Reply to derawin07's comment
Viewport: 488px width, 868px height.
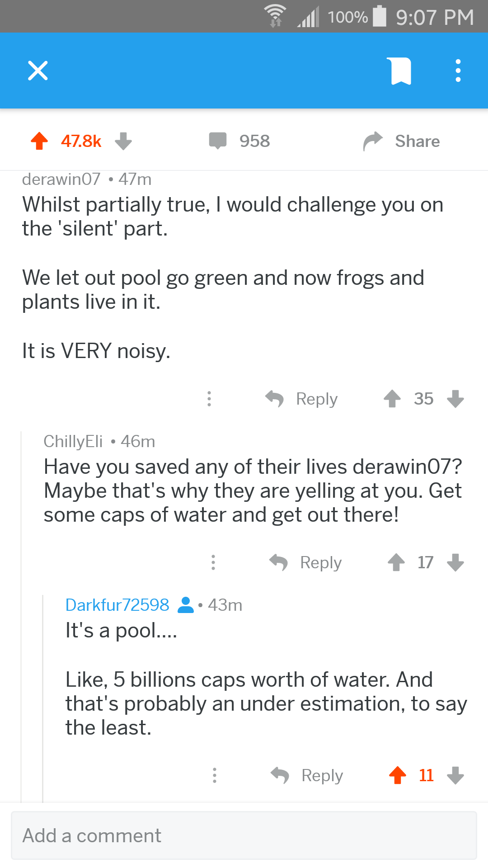coord(302,399)
